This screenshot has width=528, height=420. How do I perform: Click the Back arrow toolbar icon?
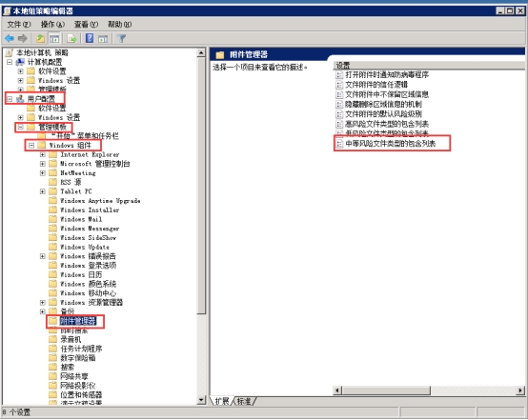click(10, 39)
